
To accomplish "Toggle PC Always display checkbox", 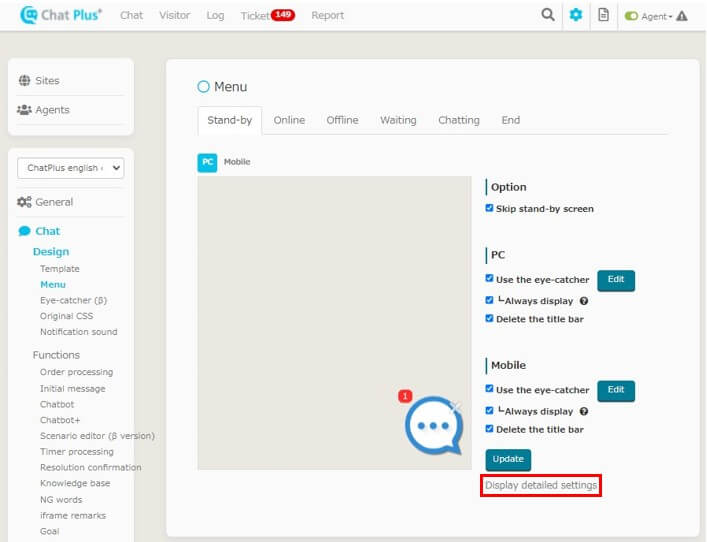I will click(x=489, y=300).
